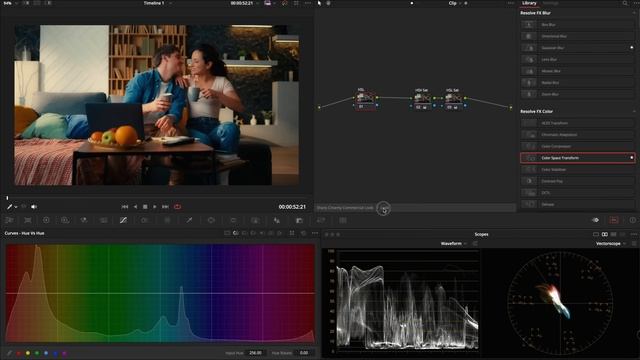Collapse the Resolve FX Color section
The height and width of the screenshot is (360, 640).
[634, 111]
